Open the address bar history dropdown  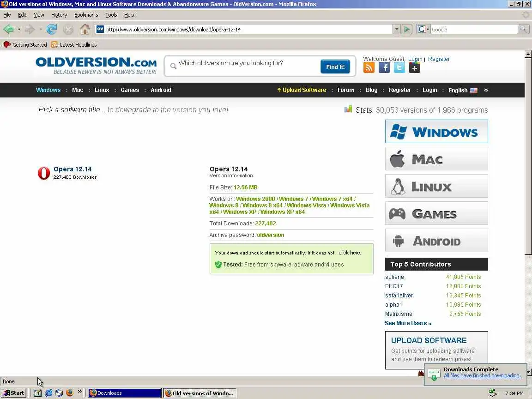(397, 29)
